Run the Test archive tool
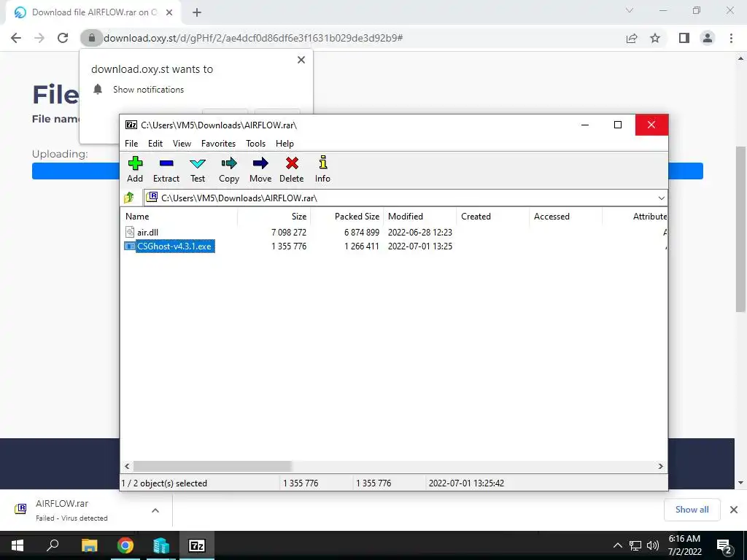This screenshot has height=560, width=747. click(x=198, y=163)
